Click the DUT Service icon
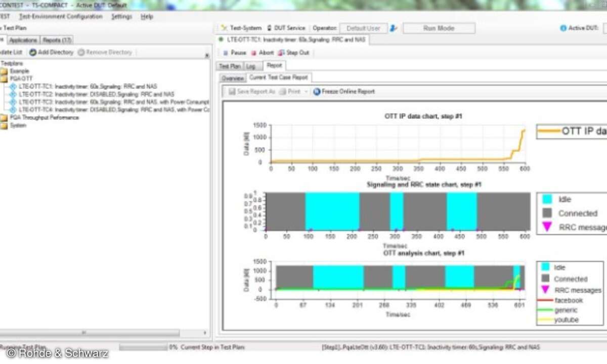607x364 pixels. point(270,28)
